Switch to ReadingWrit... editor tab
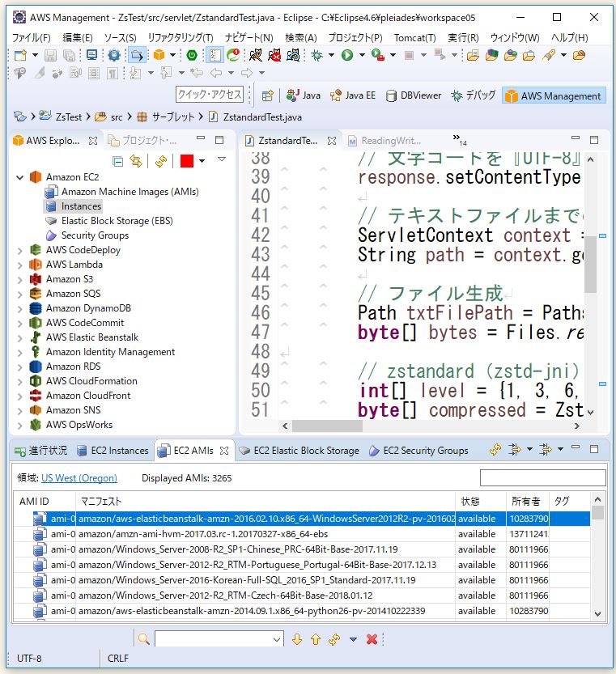The width and height of the screenshot is (616, 674). click(384, 141)
